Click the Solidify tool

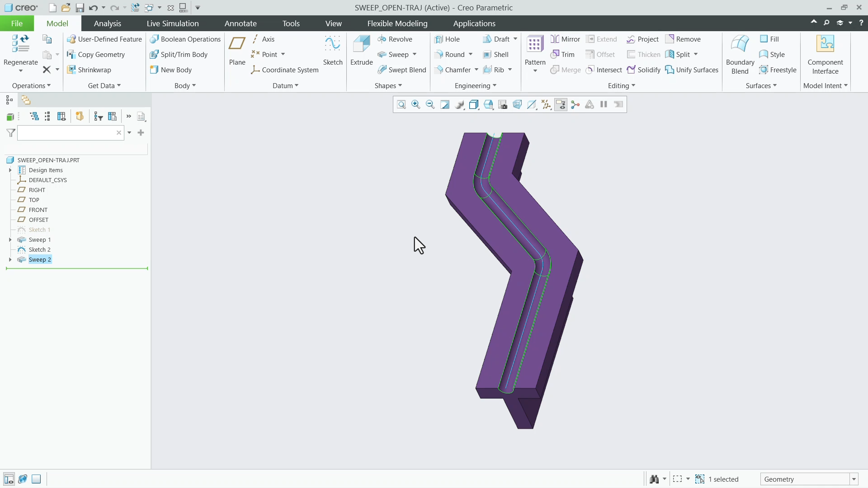644,70
